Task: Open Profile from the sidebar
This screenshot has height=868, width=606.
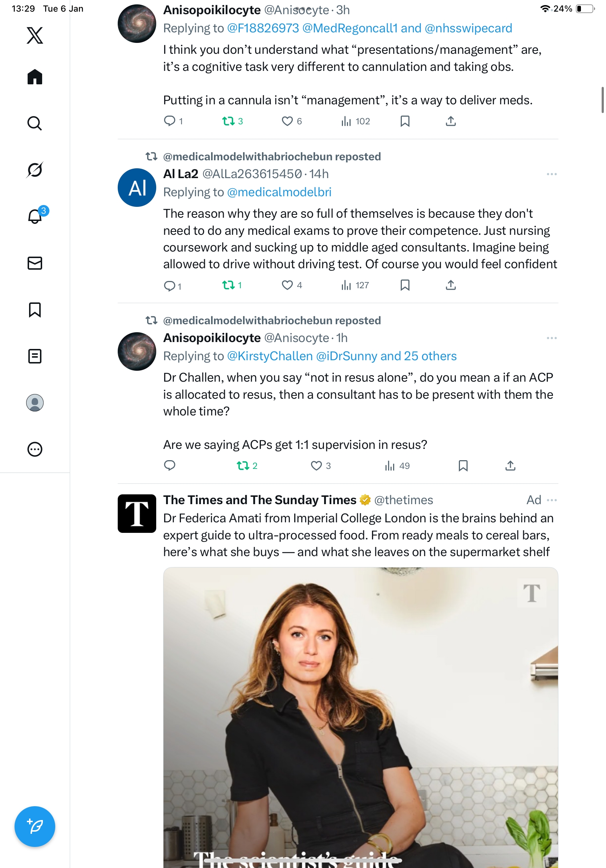Action: [35, 403]
